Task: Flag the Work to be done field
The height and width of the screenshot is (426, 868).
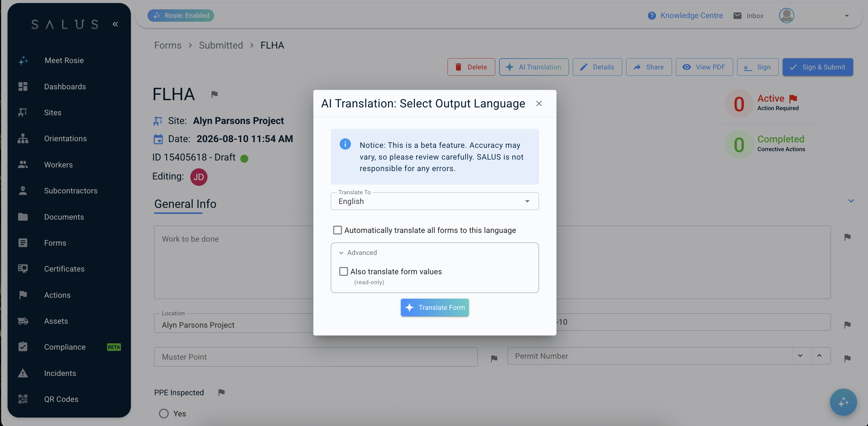Action: click(847, 237)
